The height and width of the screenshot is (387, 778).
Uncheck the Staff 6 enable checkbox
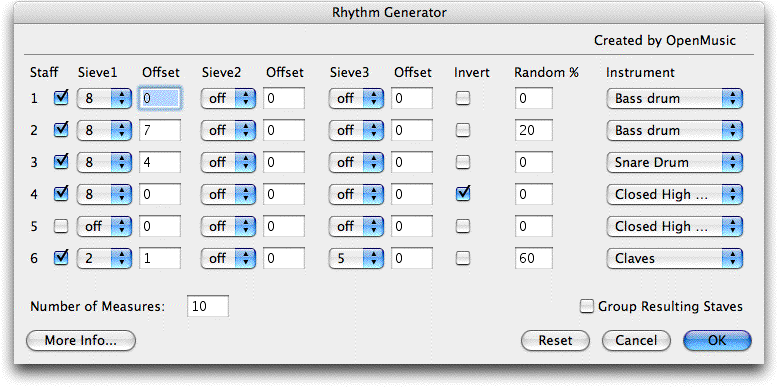coord(61,258)
